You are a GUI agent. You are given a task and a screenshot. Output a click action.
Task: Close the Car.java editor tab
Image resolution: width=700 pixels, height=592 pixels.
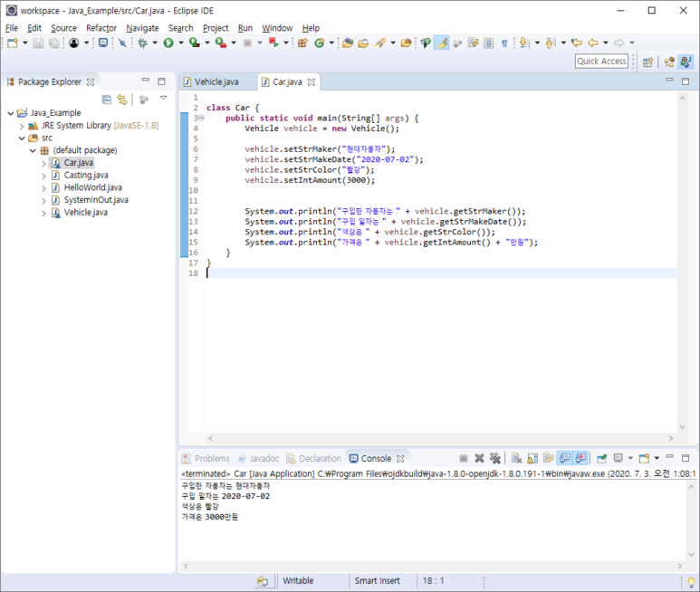pyautogui.click(x=312, y=82)
